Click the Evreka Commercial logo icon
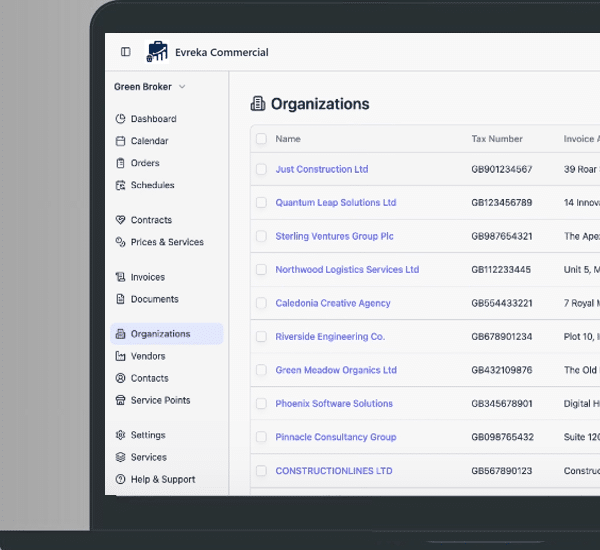The width and height of the screenshot is (600, 550). tap(157, 51)
